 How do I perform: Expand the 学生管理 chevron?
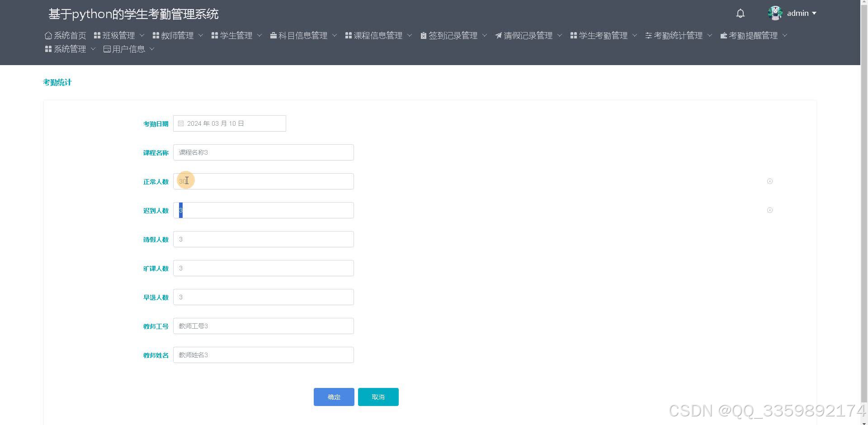(259, 35)
